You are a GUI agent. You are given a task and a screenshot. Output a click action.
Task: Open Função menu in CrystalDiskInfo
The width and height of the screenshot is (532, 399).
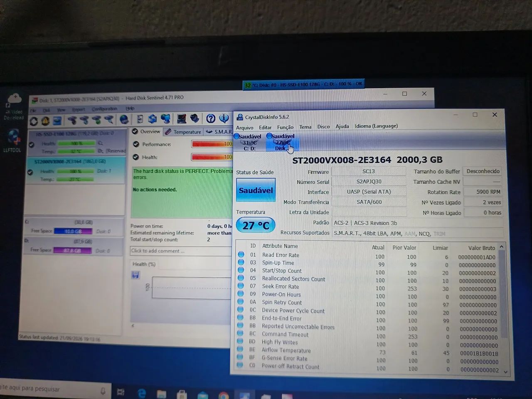pyautogui.click(x=285, y=127)
